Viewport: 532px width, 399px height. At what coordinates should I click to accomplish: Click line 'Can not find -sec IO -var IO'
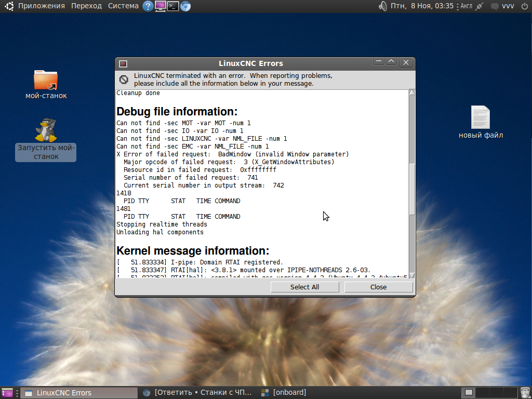[x=180, y=131]
